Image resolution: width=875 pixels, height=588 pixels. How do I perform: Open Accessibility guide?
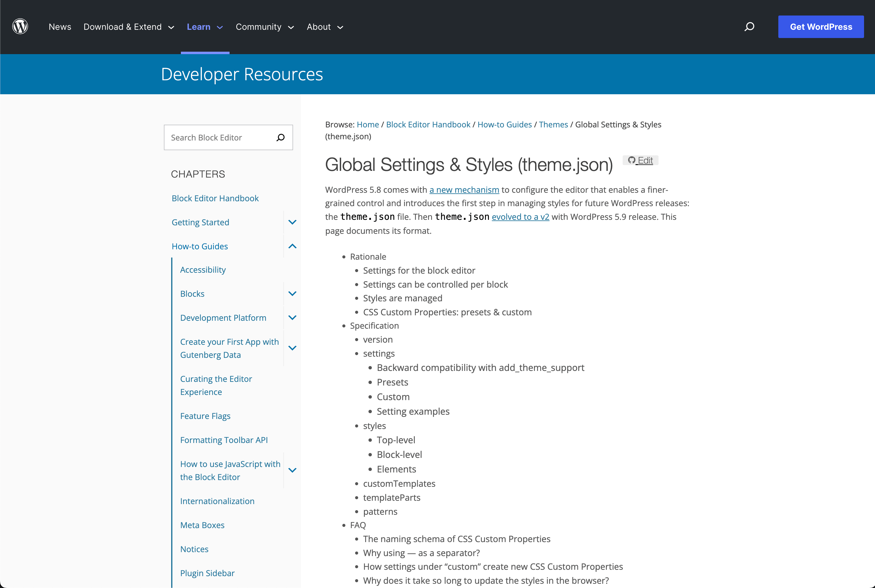(203, 270)
